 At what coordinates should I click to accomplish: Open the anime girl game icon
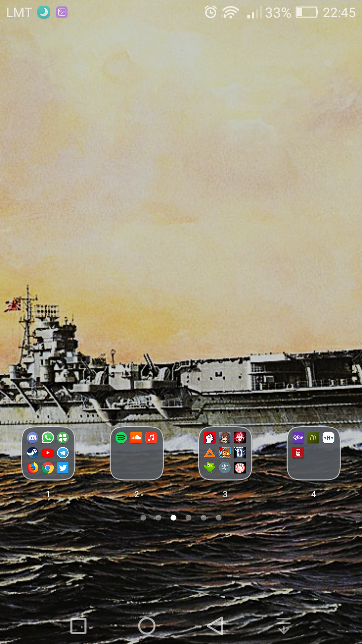(x=225, y=438)
